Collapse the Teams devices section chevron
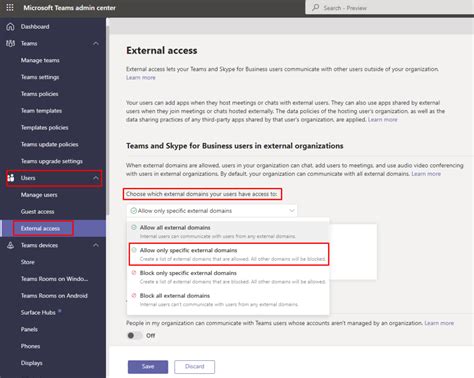Image resolution: width=474 pixels, height=378 pixels. click(x=96, y=245)
